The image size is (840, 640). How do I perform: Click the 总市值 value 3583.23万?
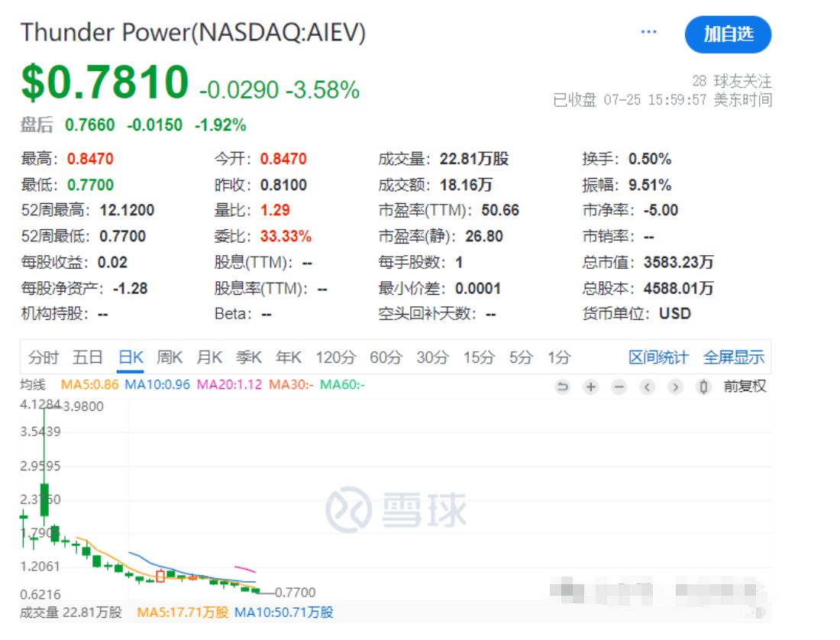point(679,262)
